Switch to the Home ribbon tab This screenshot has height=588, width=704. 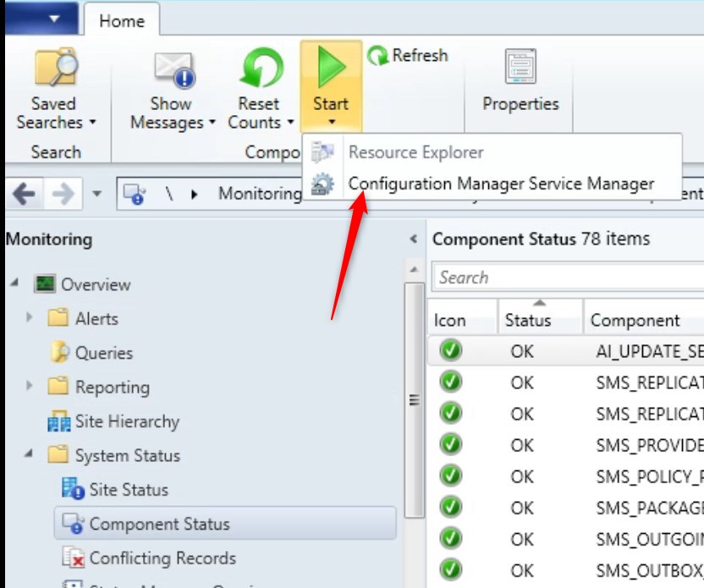click(x=122, y=20)
